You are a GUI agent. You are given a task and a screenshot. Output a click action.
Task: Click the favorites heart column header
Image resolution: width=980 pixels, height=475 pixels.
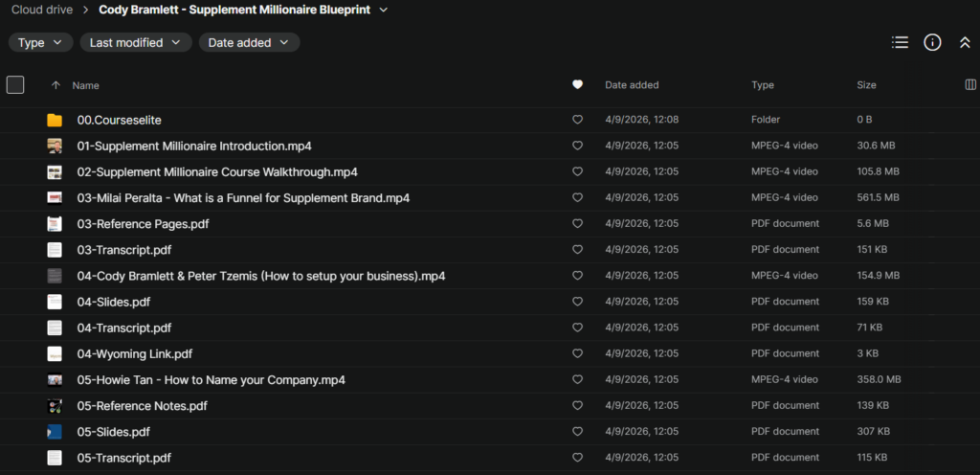pyautogui.click(x=577, y=85)
